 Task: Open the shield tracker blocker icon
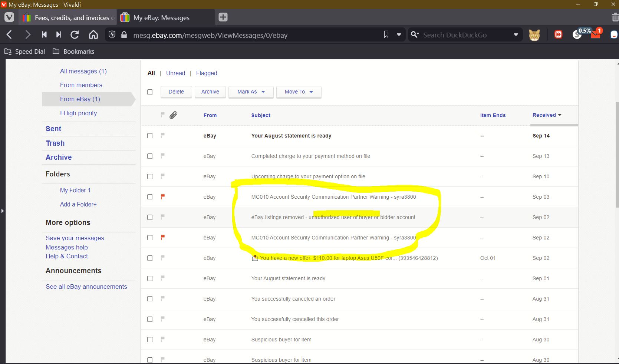click(112, 35)
